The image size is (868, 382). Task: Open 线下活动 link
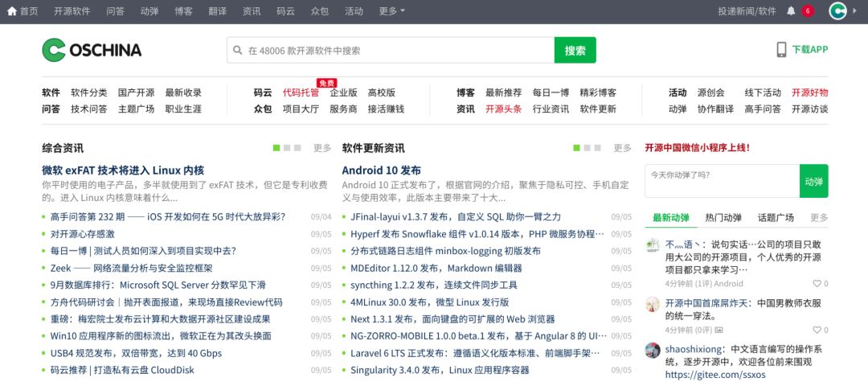(763, 92)
